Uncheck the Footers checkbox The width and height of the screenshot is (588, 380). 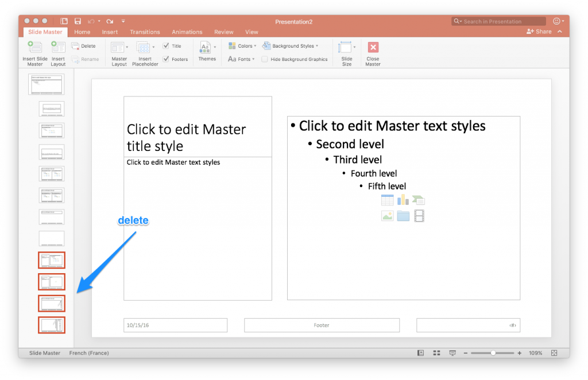pos(167,59)
